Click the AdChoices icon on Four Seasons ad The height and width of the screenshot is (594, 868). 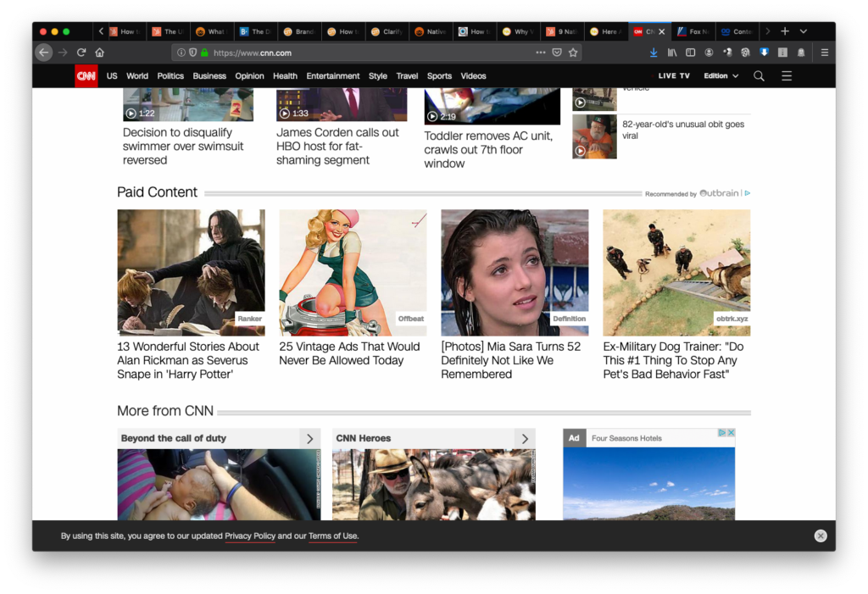[x=722, y=433]
